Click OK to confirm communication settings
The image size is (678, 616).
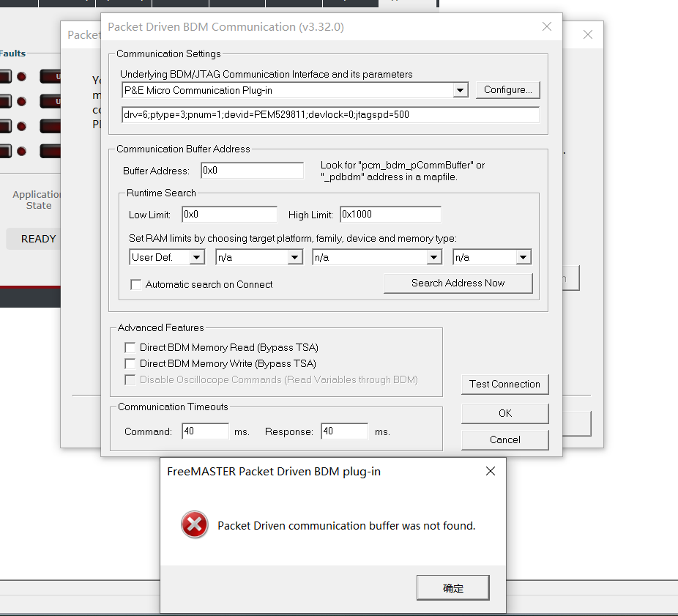504,413
